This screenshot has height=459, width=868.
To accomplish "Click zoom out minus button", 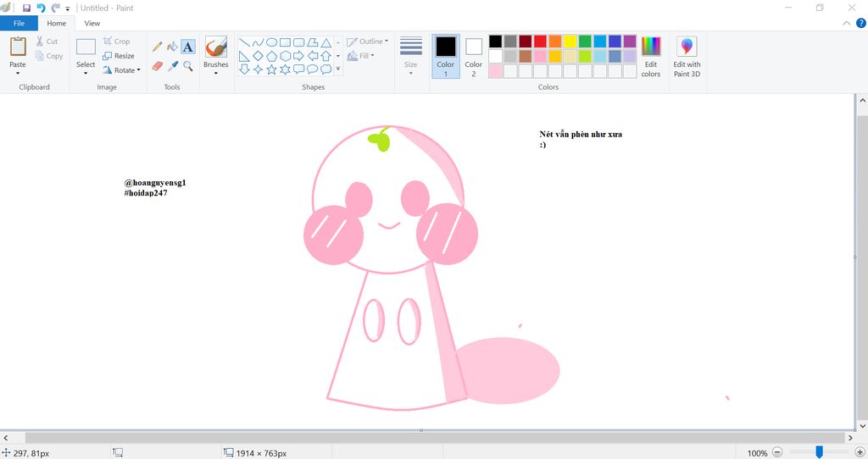I will click(x=777, y=452).
